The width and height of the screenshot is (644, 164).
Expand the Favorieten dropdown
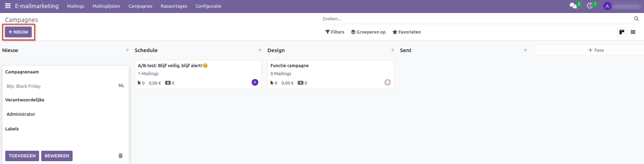click(x=407, y=32)
